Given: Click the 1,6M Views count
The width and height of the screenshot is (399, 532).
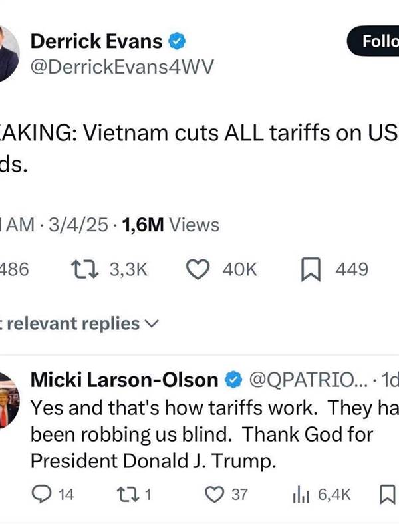Looking at the screenshot, I should (x=171, y=225).
